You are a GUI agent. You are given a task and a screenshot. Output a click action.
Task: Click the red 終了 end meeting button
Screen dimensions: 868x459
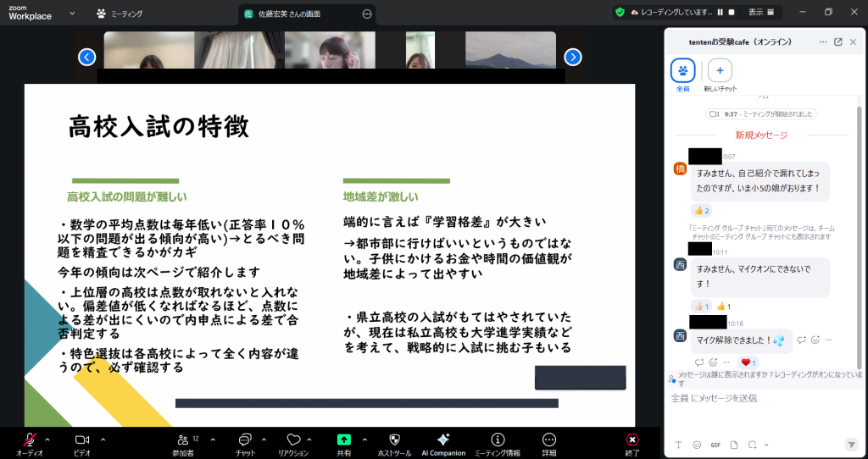(632, 440)
